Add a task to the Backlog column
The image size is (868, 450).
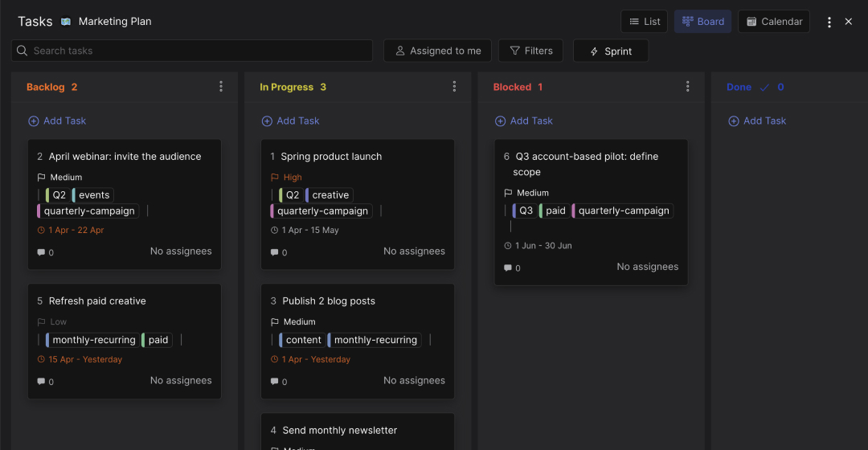coord(57,121)
